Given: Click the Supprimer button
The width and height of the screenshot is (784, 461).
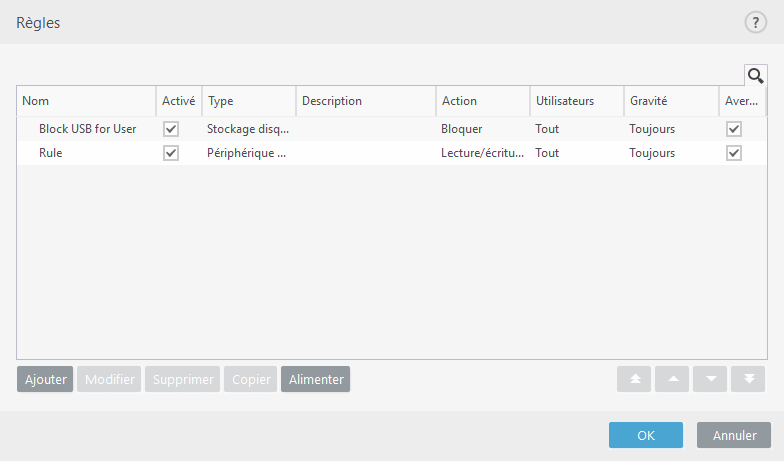Looking at the screenshot, I should [182, 379].
